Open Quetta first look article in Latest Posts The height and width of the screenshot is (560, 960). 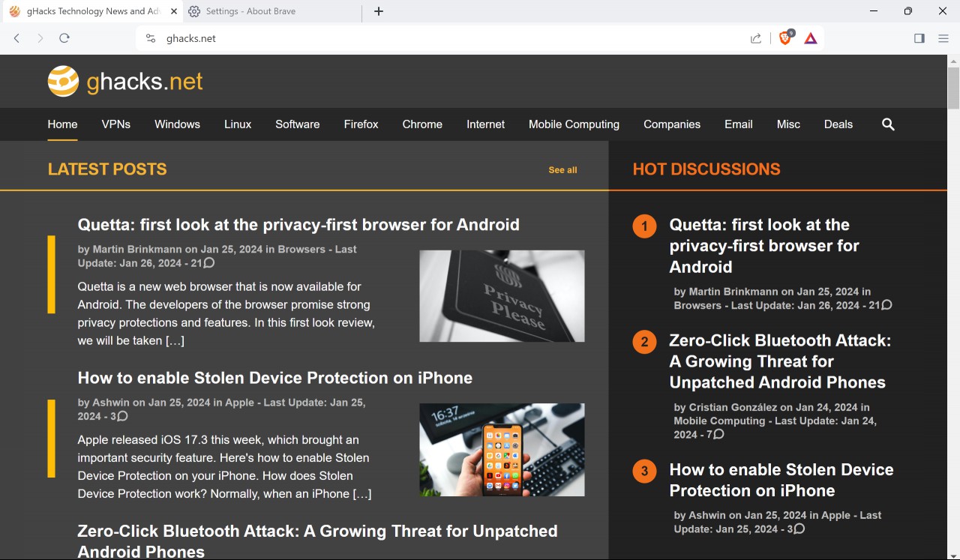click(x=298, y=225)
